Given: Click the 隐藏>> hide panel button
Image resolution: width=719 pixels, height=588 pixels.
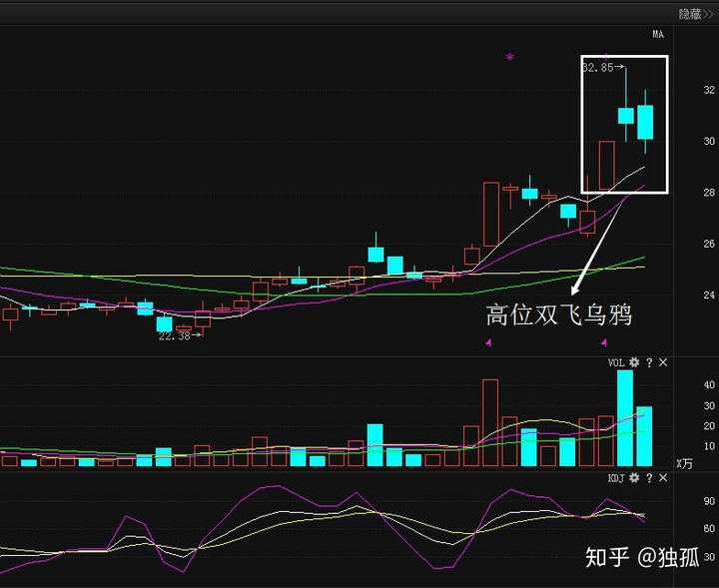Looking at the screenshot, I should point(697,14).
